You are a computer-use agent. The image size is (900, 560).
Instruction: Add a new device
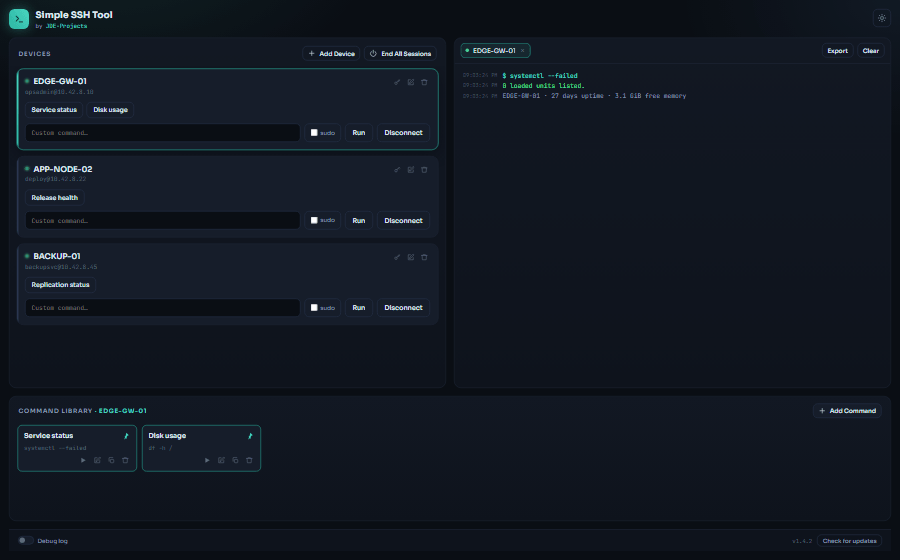click(331, 53)
